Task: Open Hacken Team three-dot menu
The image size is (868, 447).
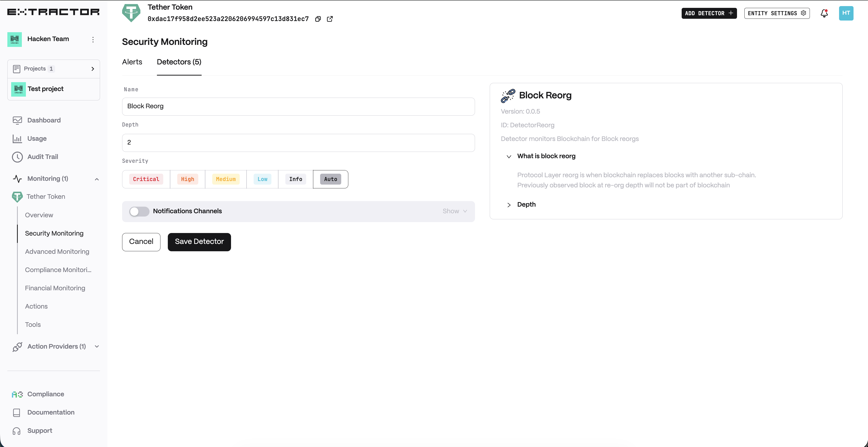Action: tap(93, 39)
